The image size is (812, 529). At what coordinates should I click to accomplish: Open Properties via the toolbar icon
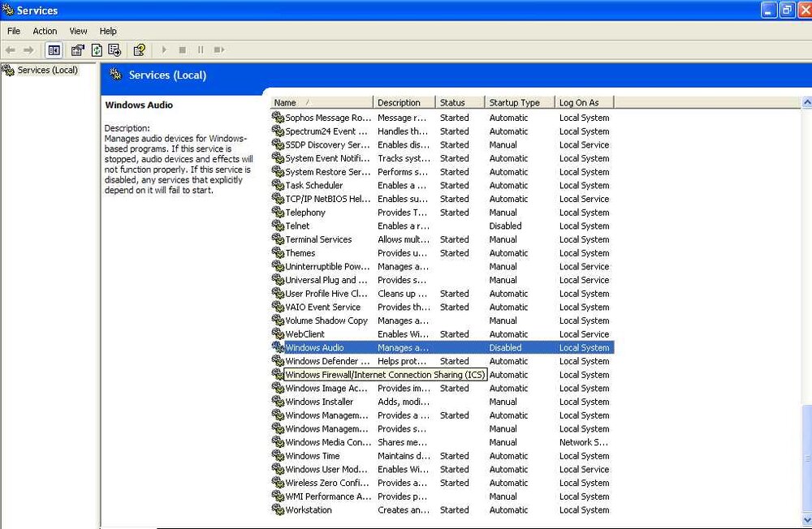coord(78,49)
